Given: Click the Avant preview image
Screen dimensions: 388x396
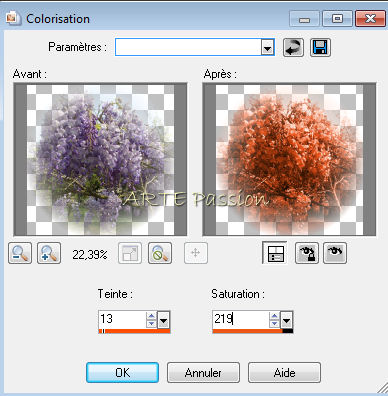Looking at the screenshot, I should pyautogui.click(x=100, y=159).
